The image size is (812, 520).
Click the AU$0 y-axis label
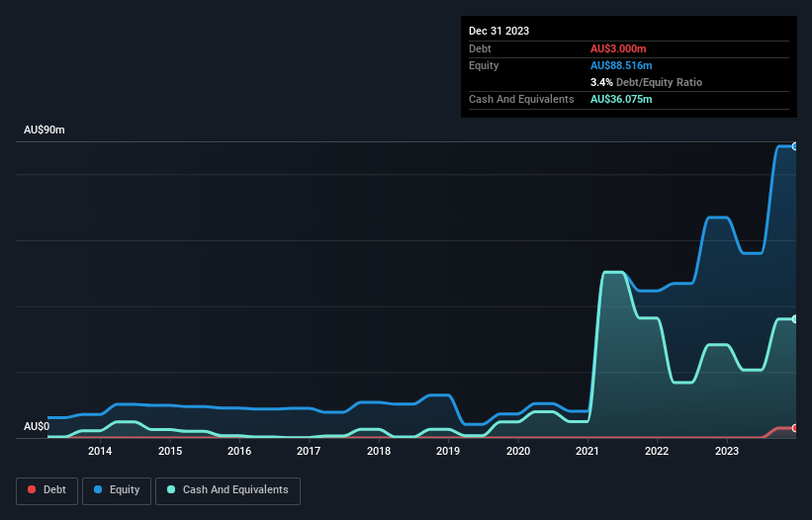pyautogui.click(x=37, y=426)
